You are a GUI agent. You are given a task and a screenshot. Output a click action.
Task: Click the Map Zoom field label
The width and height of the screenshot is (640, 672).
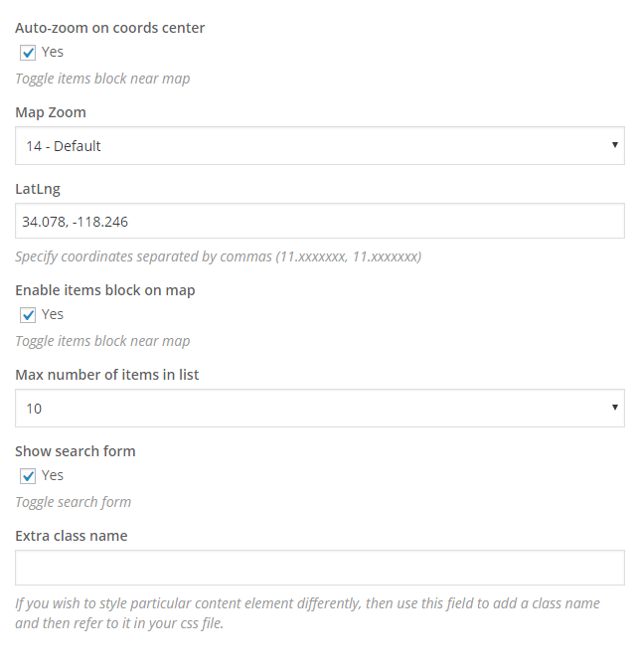click(51, 112)
